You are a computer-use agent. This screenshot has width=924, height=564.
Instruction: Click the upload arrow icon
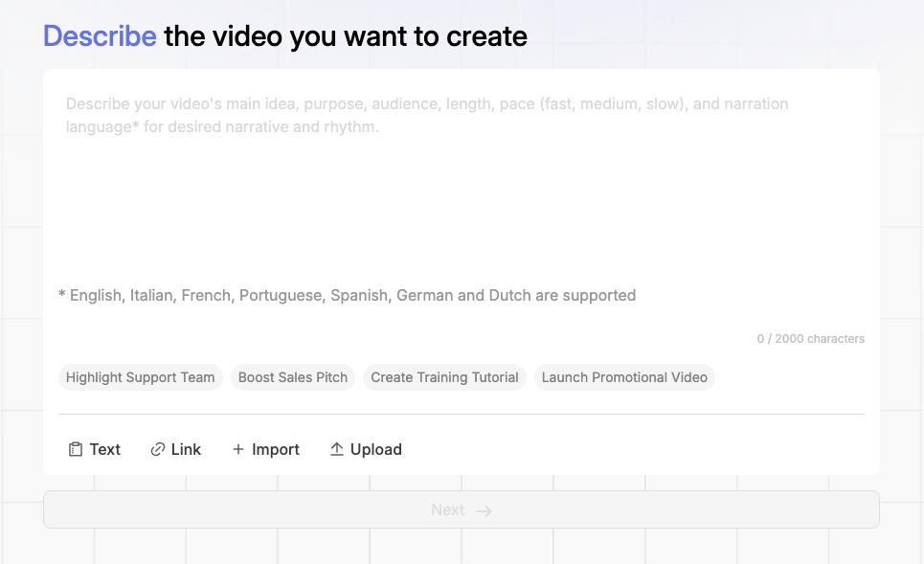336,449
